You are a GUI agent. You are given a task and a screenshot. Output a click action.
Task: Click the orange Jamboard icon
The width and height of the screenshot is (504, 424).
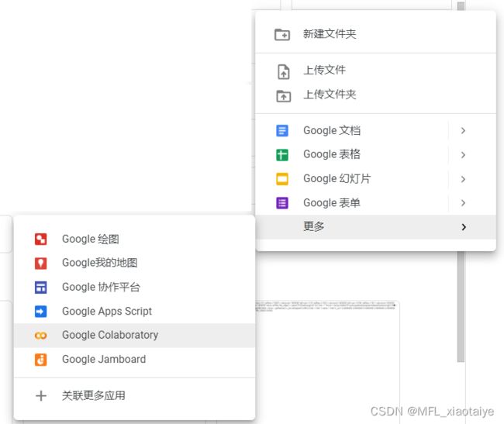[41, 360]
